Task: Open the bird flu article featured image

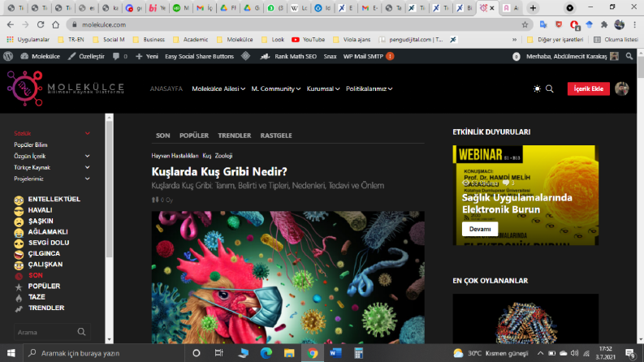Action: [x=288, y=278]
